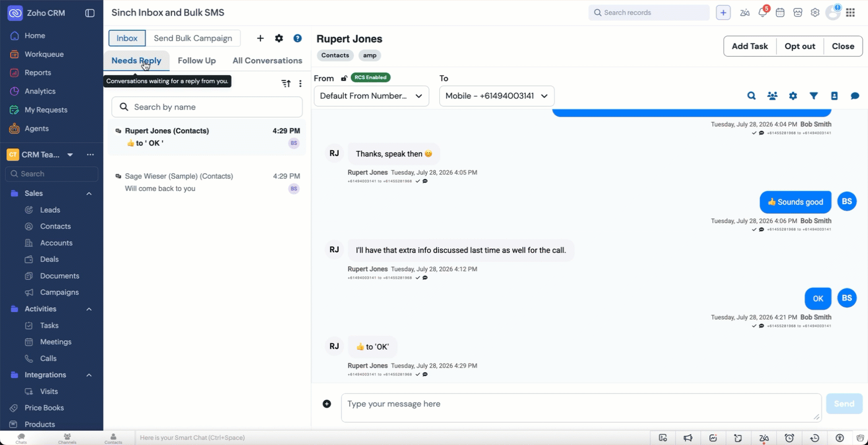Screen dimensions: 868x445
Task: Open the setup gear in top bar
Action: pos(815,13)
